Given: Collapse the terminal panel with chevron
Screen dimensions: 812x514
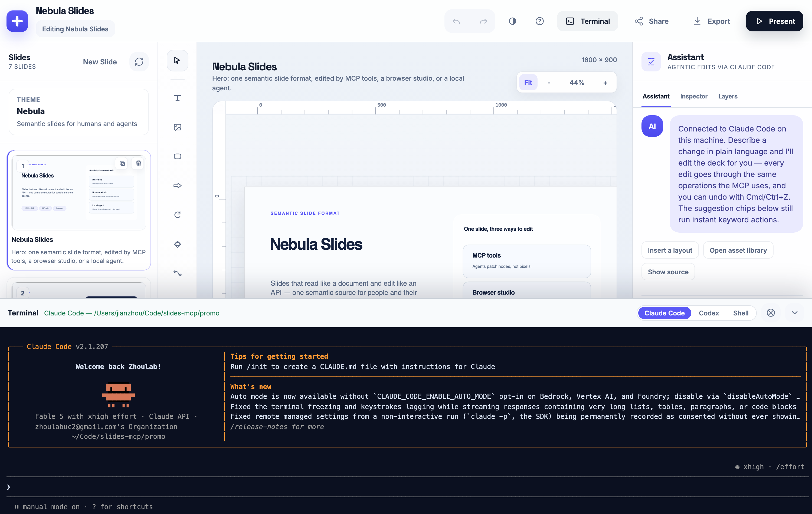Looking at the screenshot, I should point(794,313).
